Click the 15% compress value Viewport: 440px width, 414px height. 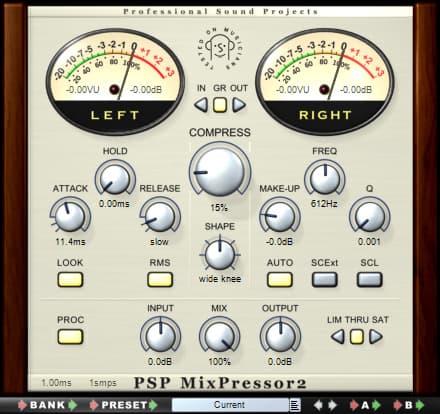(219, 208)
